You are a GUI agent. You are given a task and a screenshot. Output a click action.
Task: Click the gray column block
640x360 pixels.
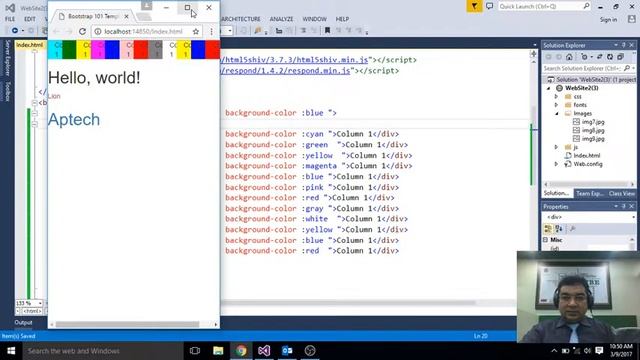pos(156,49)
